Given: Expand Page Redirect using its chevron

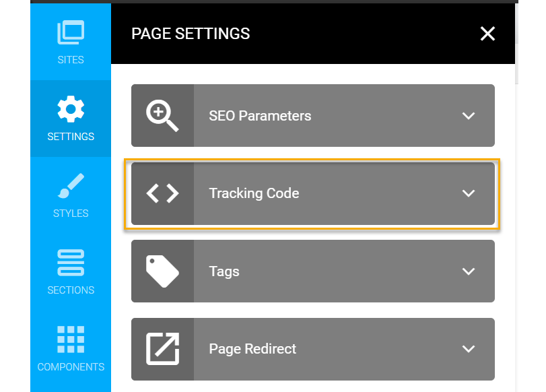Looking at the screenshot, I should (469, 349).
